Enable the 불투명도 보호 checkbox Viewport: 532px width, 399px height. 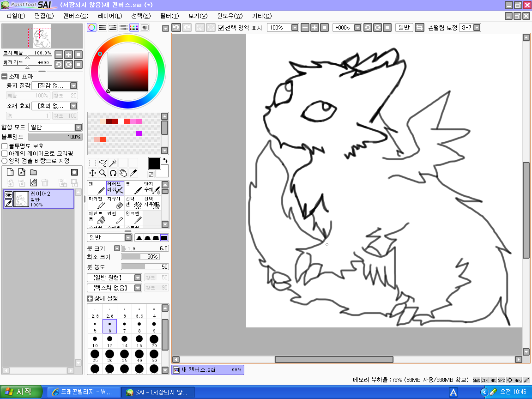(5, 146)
